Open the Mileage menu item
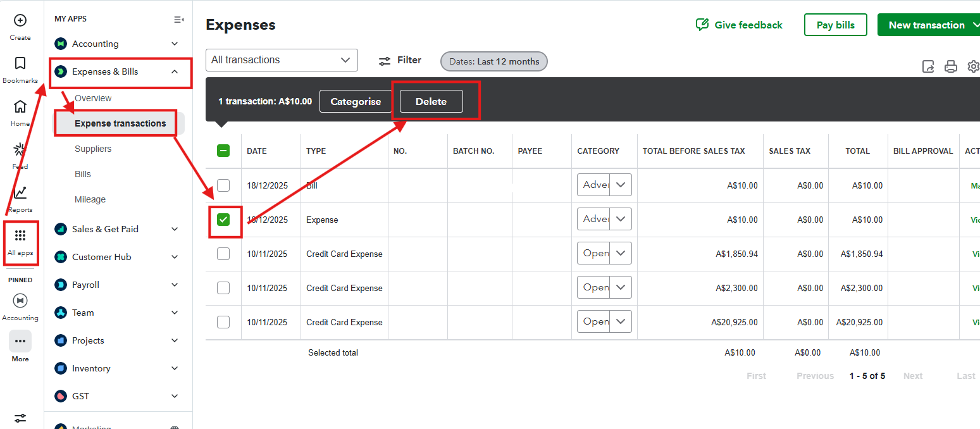This screenshot has height=429, width=980. click(90, 199)
